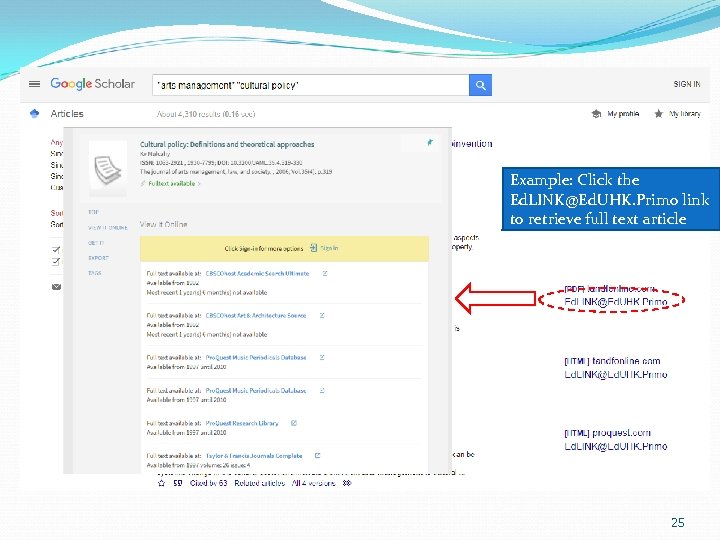
Task: Jump to TAGS section
Action: point(95,273)
